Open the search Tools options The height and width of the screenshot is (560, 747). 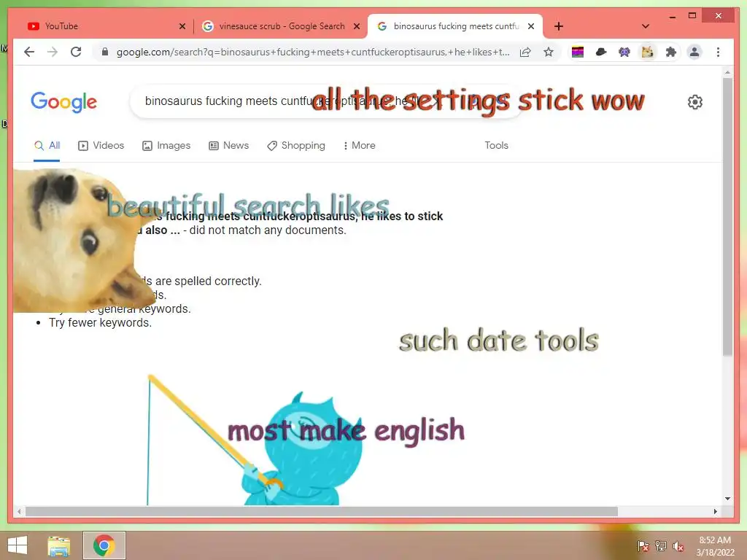click(496, 145)
